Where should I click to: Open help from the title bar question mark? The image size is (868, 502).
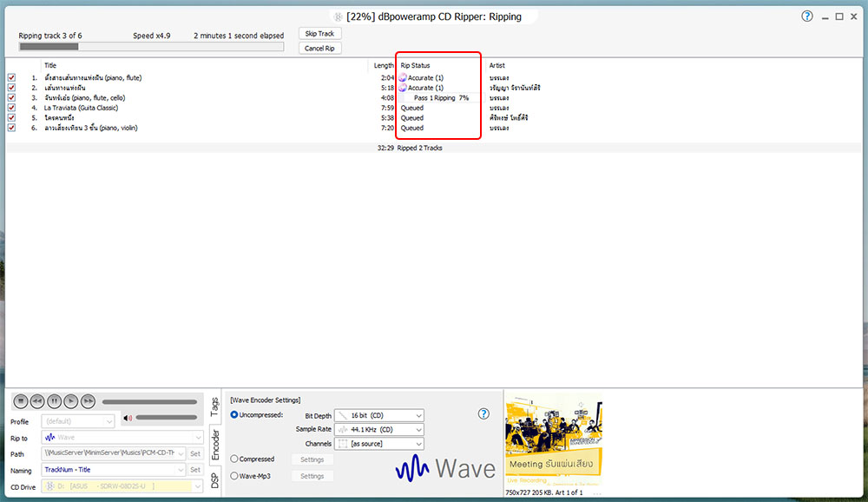(807, 17)
